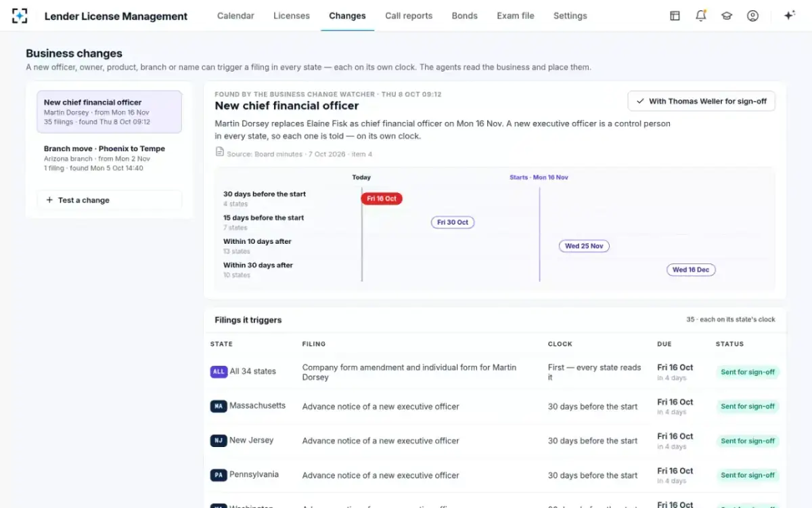The width and height of the screenshot is (812, 508).
Task: Click the PA state badge
Action: 219,475
